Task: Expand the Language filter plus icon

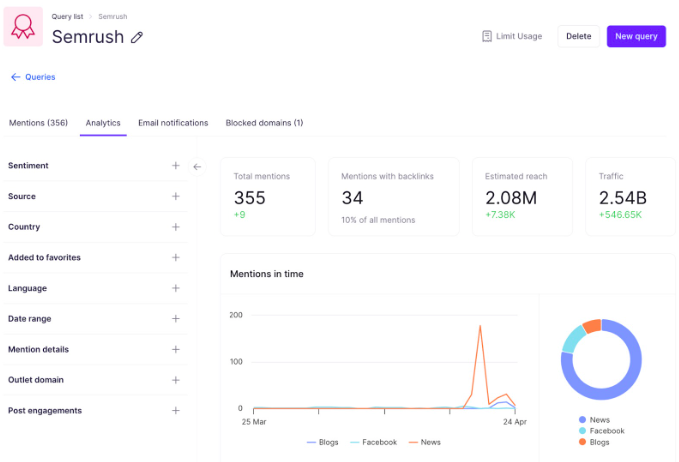Action: tap(175, 288)
